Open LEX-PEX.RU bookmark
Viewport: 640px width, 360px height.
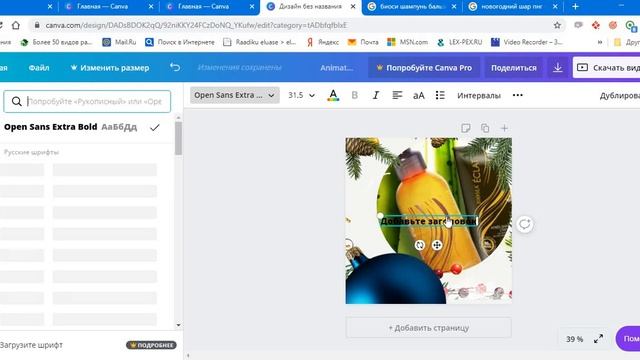pos(459,42)
